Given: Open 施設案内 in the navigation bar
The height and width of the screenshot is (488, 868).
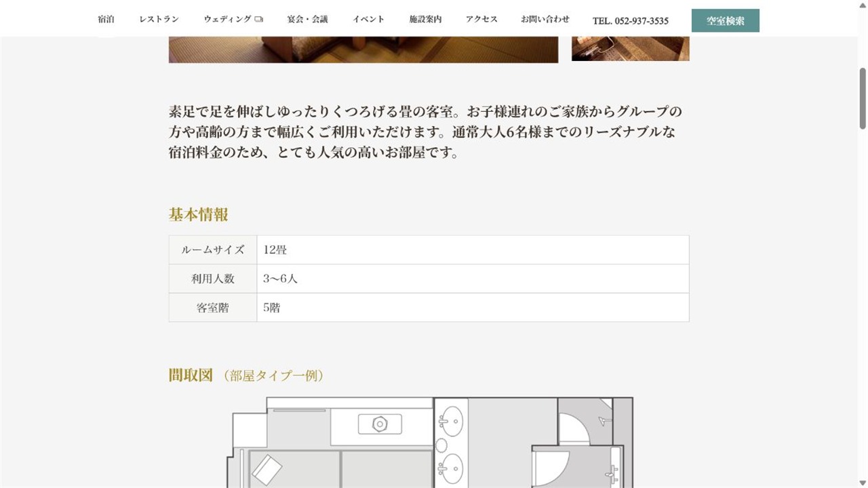Looking at the screenshot, I should point(425,20).
